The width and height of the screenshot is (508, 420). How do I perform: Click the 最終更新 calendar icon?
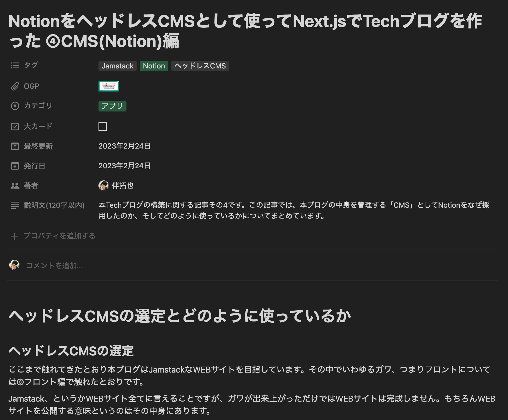pos(15,146)
